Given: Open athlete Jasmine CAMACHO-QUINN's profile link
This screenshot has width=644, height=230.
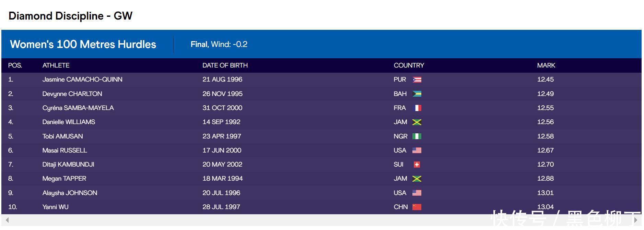Looking at the screenshot, I should [82, 80].
